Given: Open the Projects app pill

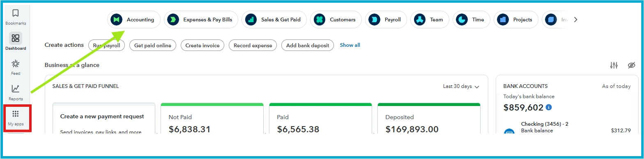Looking at the screenshot, I should 516,19.
